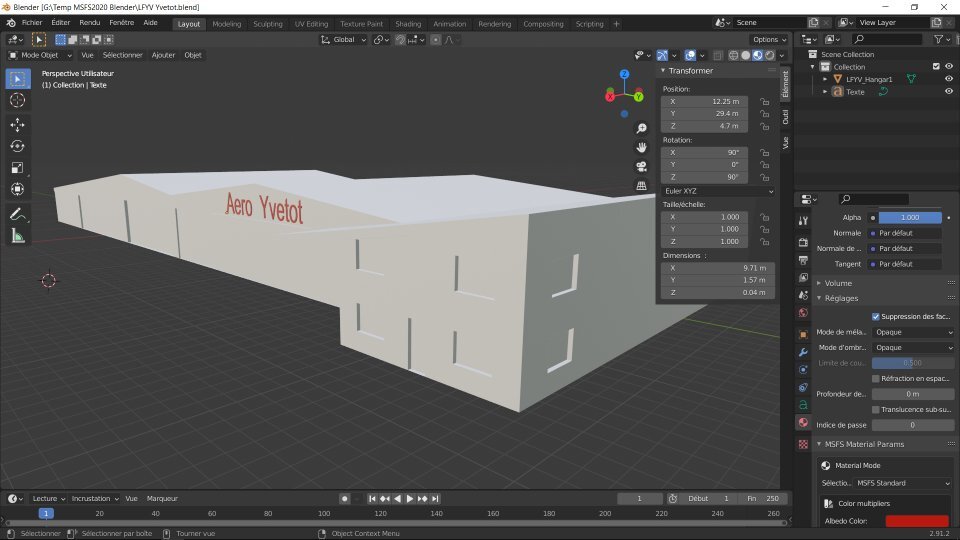This screenshot has width=960, height=540.
Task: Expand the Volume panel section
Action: [838, 283]
